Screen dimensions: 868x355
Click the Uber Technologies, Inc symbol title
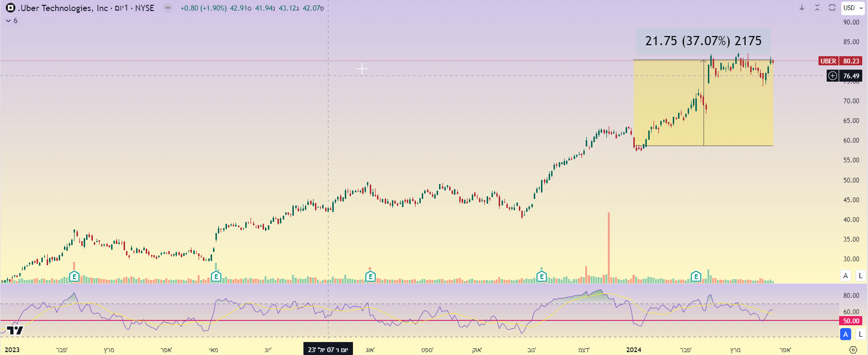(63, 8)
